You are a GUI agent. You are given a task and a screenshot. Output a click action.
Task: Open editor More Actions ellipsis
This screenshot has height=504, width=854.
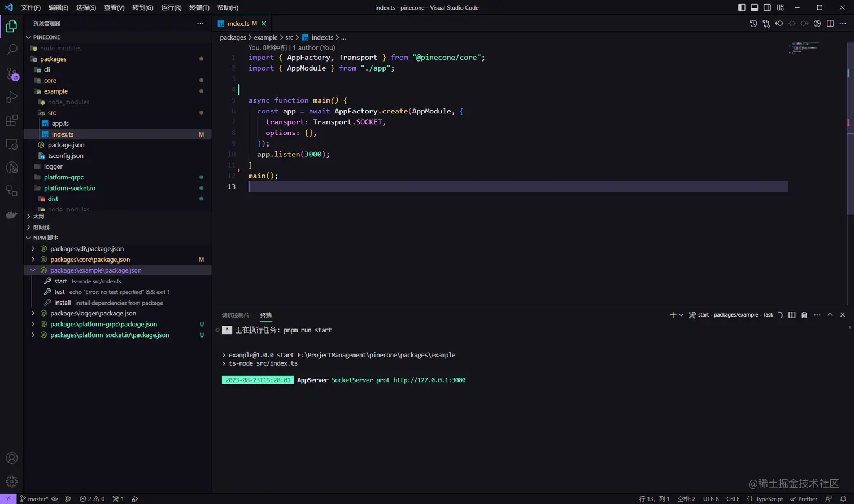tap(843, 24)
